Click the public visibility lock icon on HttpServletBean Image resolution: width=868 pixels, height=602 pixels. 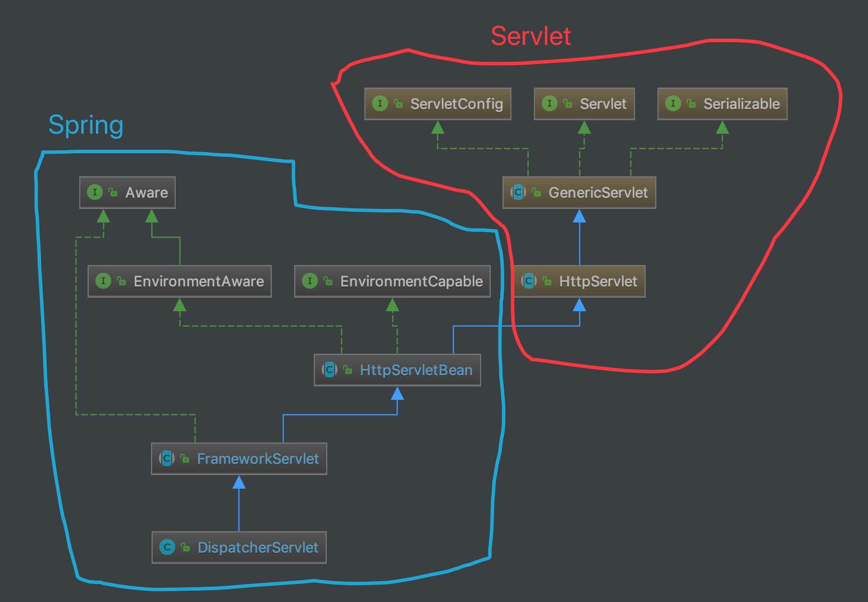[348, 370]
